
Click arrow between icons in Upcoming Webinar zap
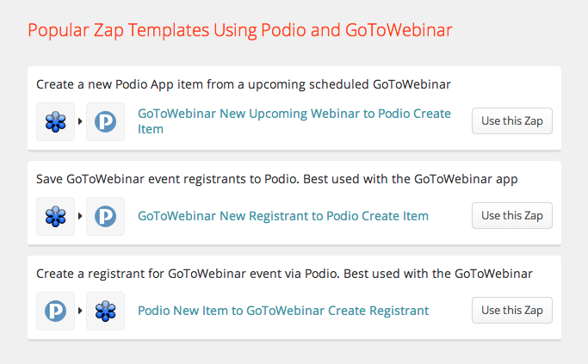click(81, 122)
